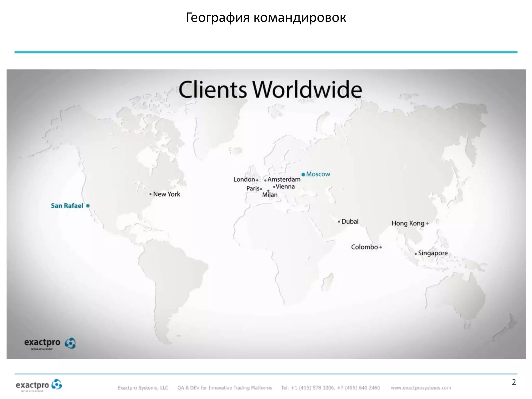Click the Singapore marker dot
The image size is (532, 399).
coord(416,254)
